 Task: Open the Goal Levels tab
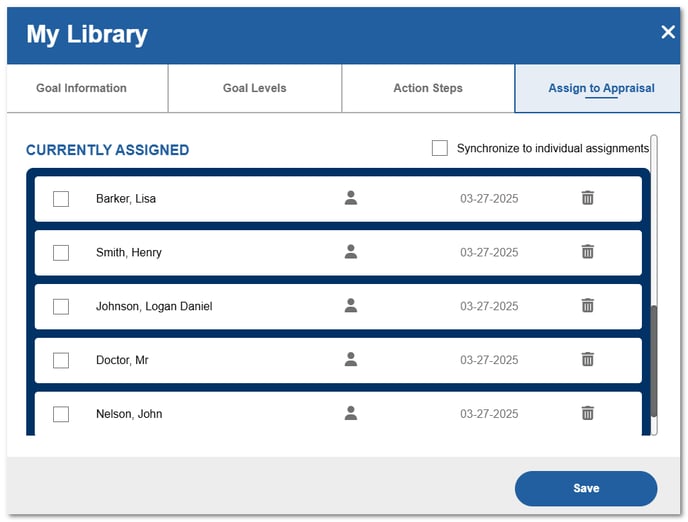pyautogui.click(x=255, y=88)
